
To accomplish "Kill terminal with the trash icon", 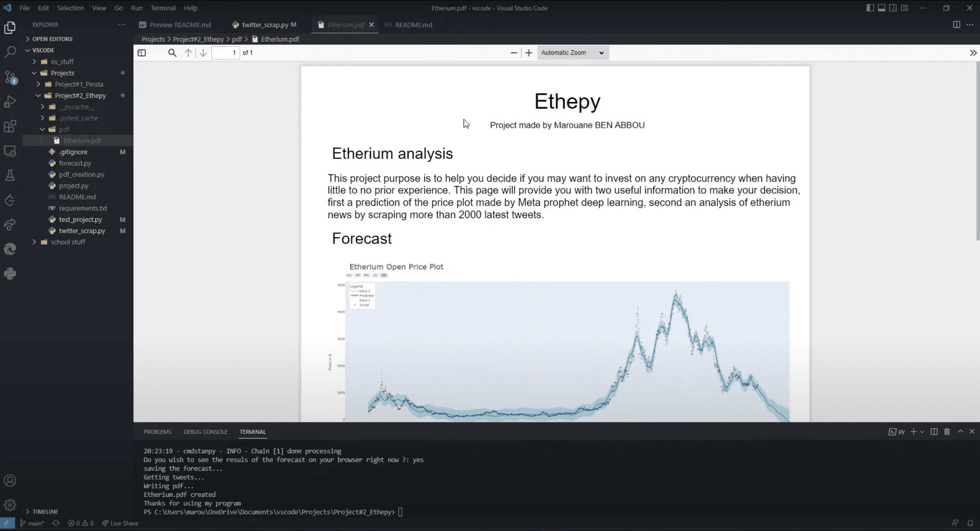I will [x=947, y=431].
